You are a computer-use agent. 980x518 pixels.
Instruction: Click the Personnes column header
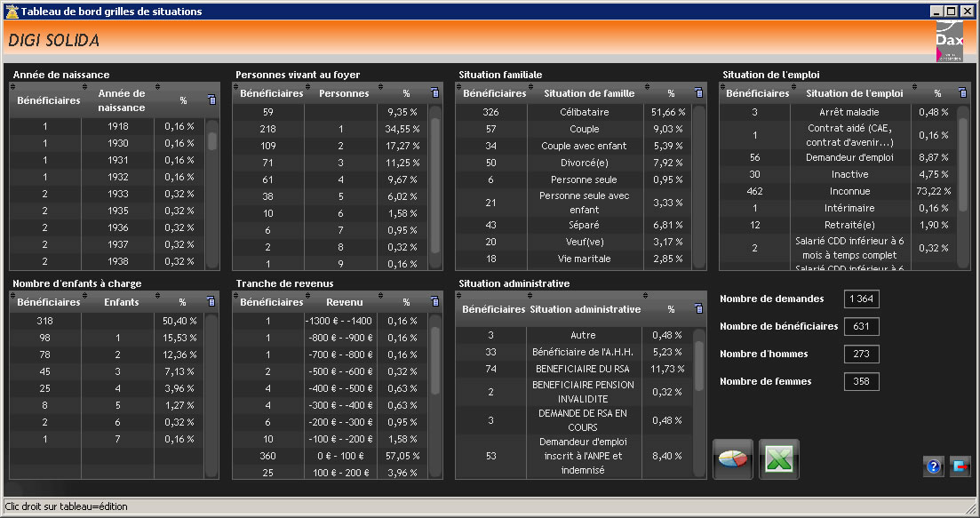tap(344, 93)
